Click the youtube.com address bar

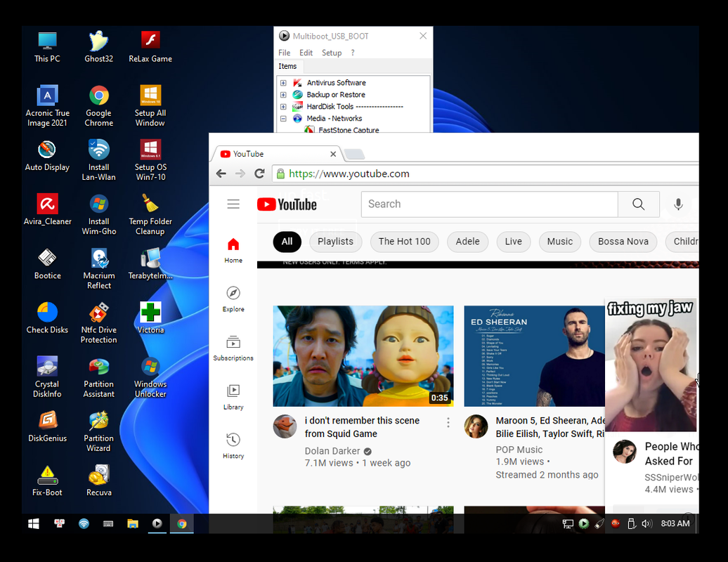(485, 174)
